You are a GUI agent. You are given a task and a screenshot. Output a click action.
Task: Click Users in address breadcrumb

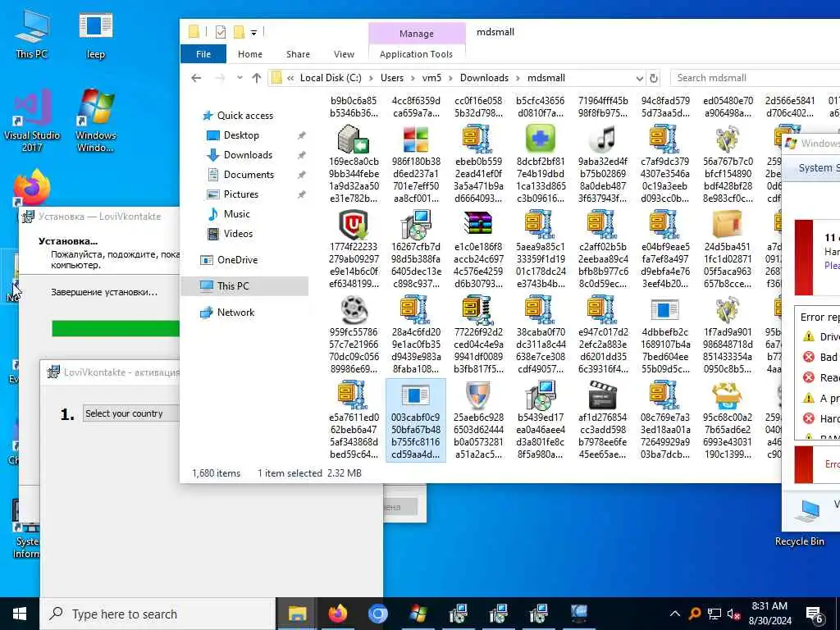tap(391, 78)
